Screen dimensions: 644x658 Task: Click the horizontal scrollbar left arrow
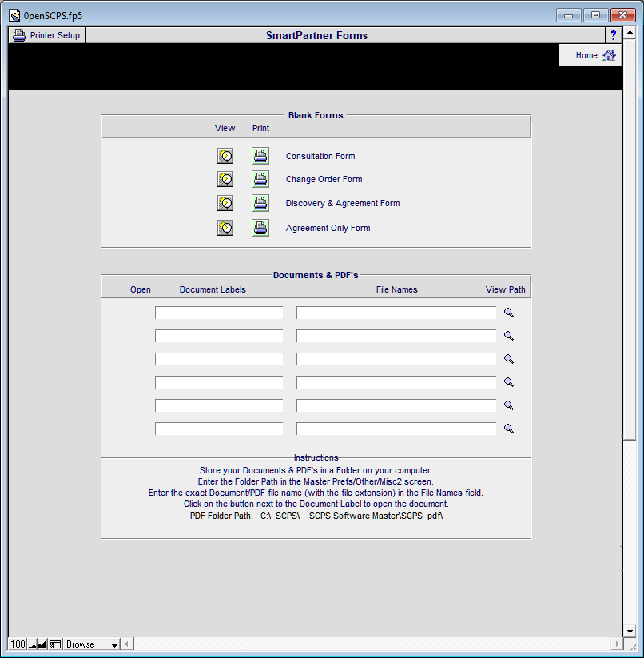pos(128,644)
